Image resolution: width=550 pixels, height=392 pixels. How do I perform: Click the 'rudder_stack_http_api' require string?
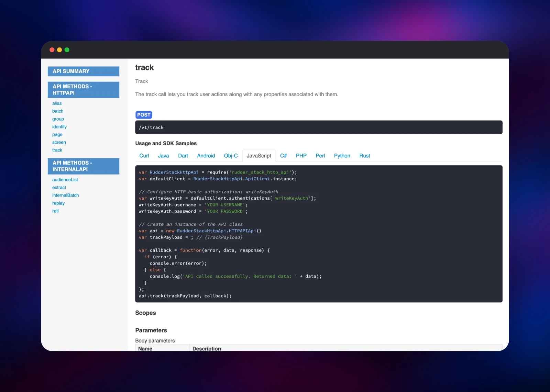(260, 172)
